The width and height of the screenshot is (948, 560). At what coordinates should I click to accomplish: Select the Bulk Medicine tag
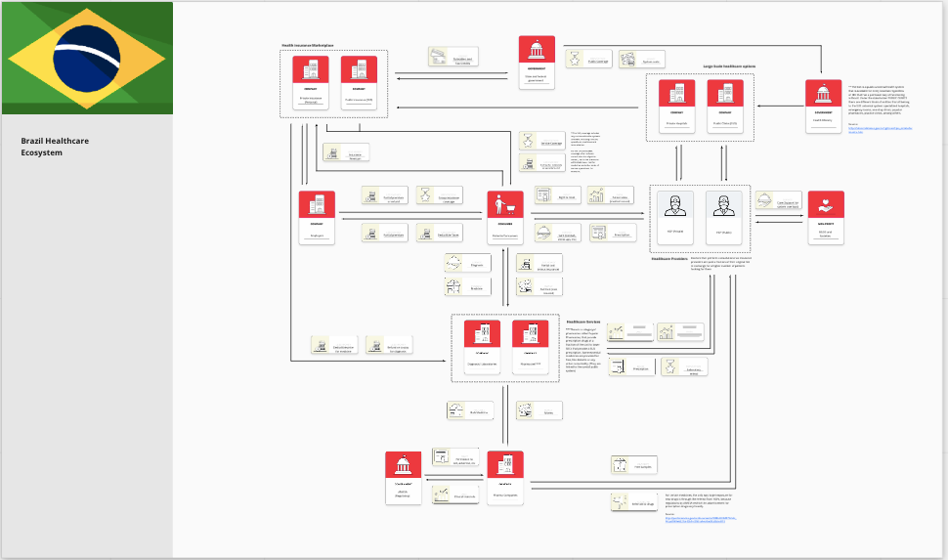click(x=470, y=410)
